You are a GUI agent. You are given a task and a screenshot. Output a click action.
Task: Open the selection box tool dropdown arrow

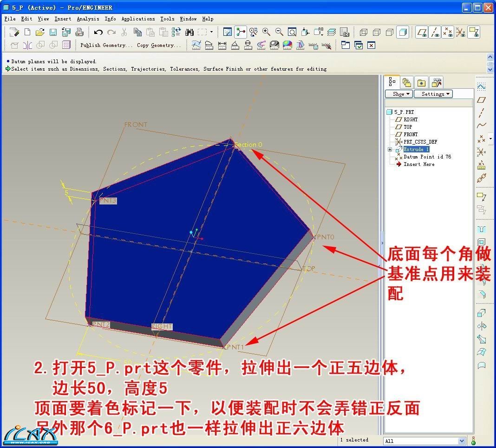tap(212, 32)
